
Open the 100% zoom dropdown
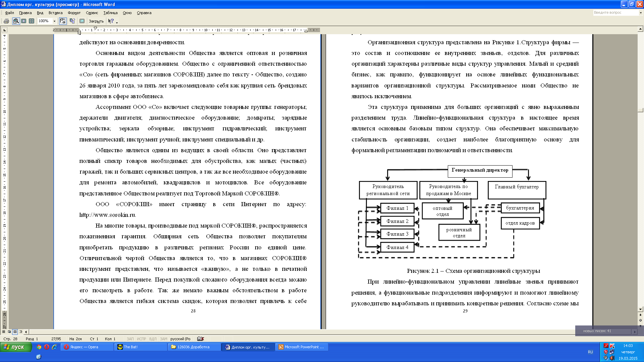[54, 21]
